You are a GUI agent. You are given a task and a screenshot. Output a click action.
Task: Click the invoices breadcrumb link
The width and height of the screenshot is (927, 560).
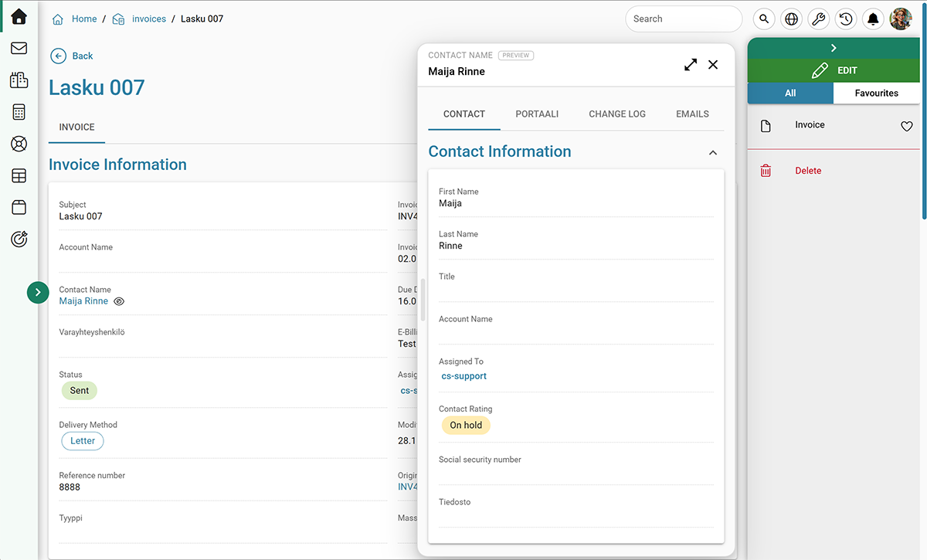point(149,19)
